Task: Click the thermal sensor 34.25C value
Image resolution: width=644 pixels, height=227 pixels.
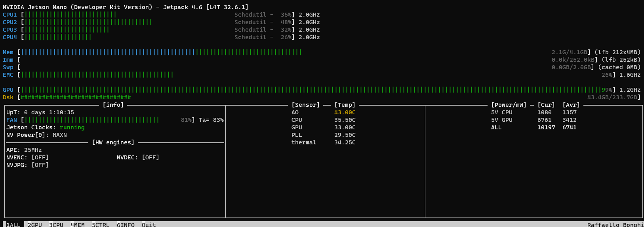Action: pos(345,142)
